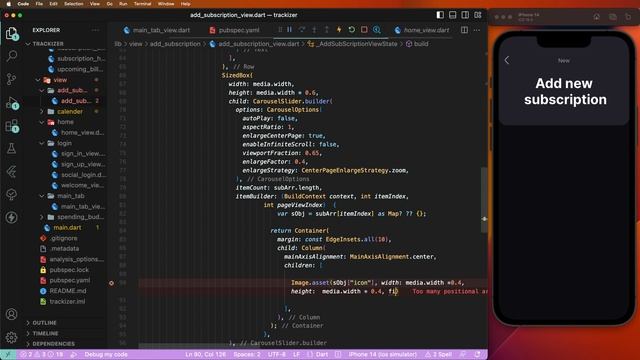Click the debug Step Into button
This screenshot has height=360, width=640.
click(x=314, y=30)
